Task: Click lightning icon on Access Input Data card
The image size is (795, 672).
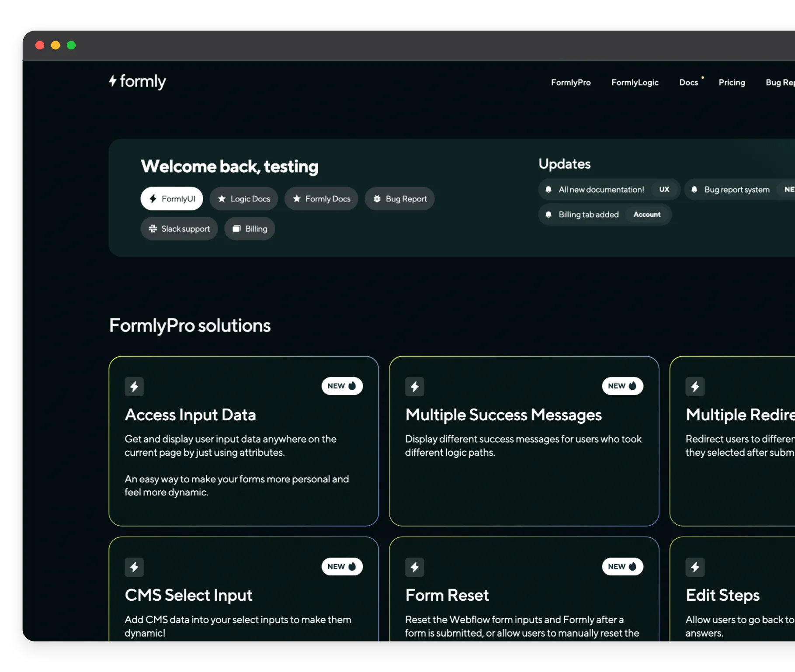Action: tap(134, 387)
